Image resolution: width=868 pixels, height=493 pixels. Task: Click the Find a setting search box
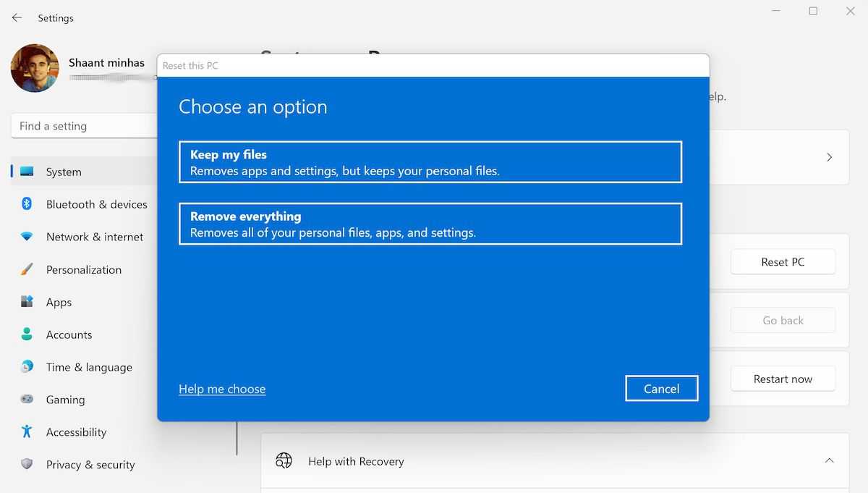click(x=83, y=126)
